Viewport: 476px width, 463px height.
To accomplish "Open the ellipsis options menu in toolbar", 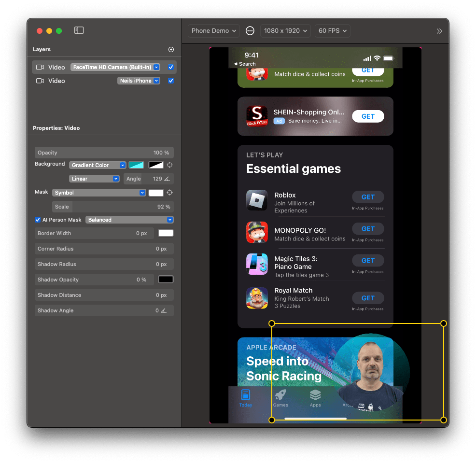I will (250, 31).
